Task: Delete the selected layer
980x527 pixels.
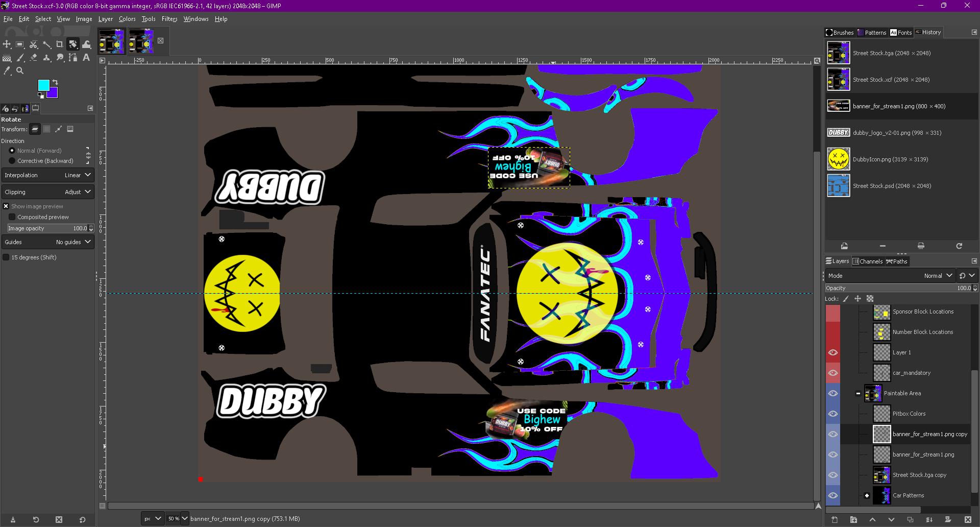Action: 967,520
